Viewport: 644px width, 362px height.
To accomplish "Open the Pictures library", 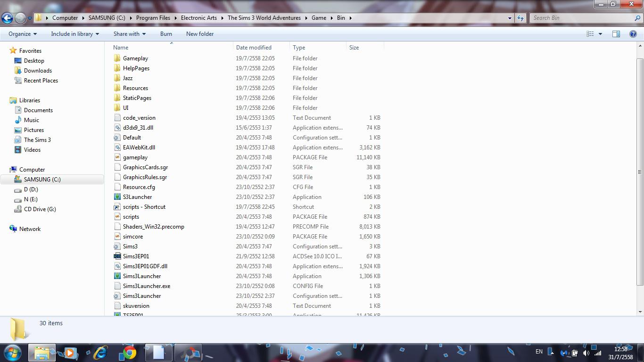I will pos(34,130).
